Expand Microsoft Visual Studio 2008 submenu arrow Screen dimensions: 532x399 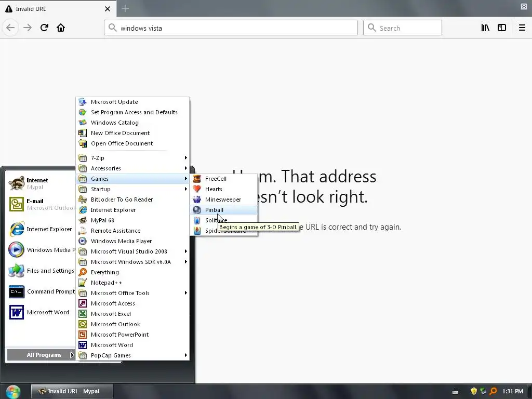[x=185, y=251]
